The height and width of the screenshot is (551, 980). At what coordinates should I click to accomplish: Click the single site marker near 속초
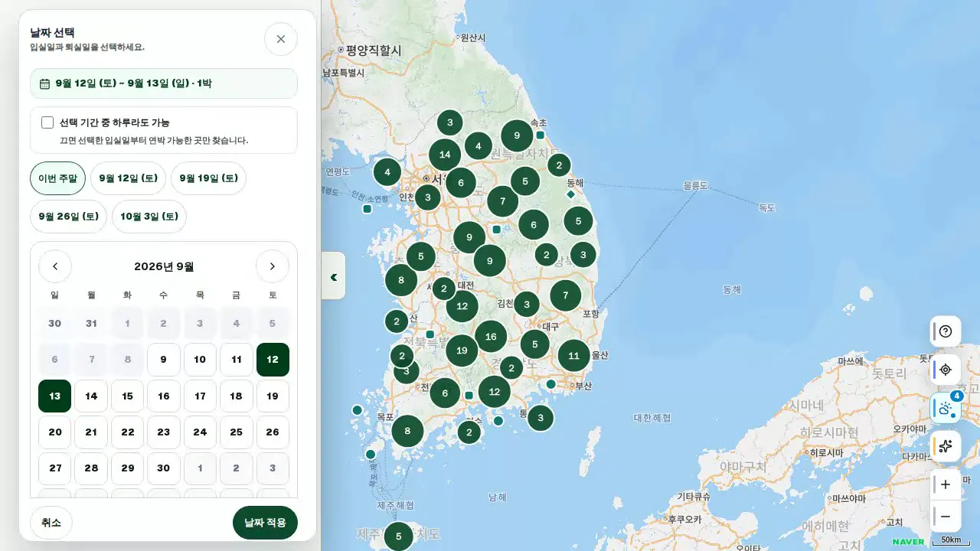tap(541, 135)
